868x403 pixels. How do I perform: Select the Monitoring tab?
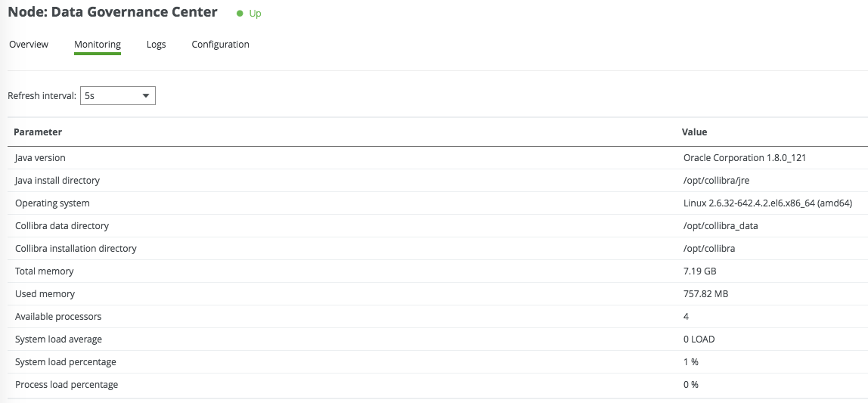click(98, 45)
